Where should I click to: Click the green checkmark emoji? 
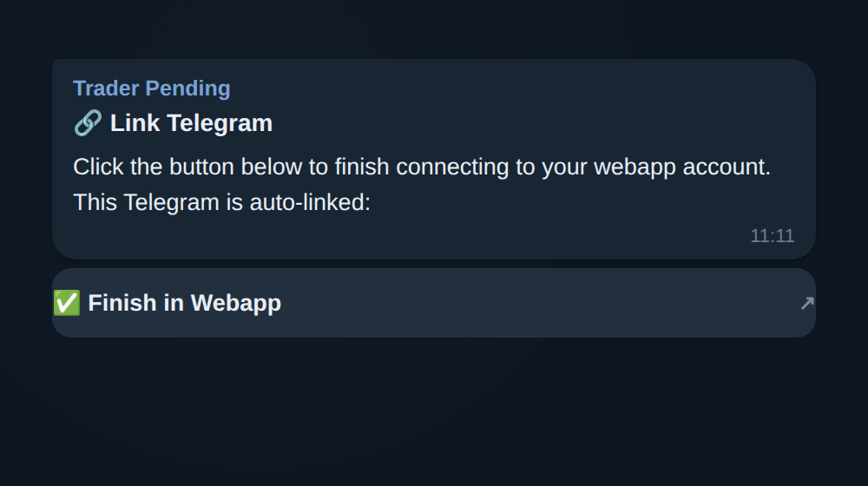tap(67, 303)
